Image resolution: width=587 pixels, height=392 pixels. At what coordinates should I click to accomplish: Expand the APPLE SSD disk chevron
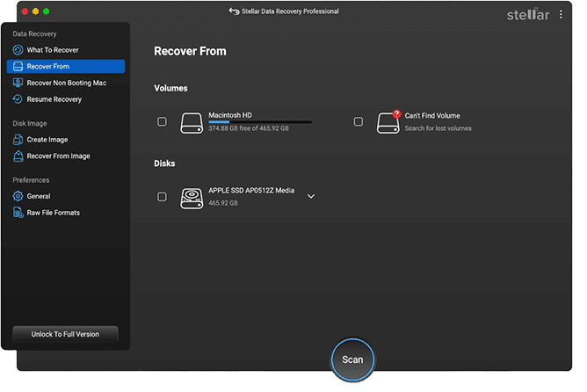(x=311, y=196)
